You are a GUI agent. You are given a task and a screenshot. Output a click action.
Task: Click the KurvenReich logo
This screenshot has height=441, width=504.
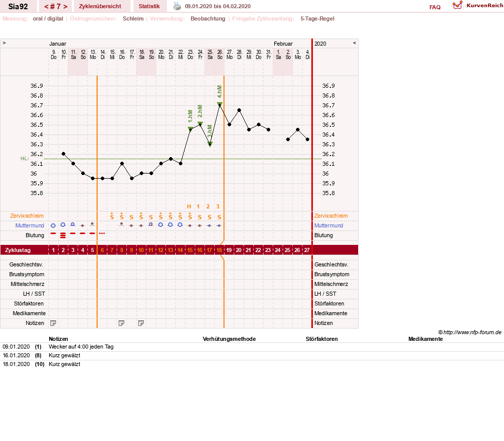coord(478,6)
